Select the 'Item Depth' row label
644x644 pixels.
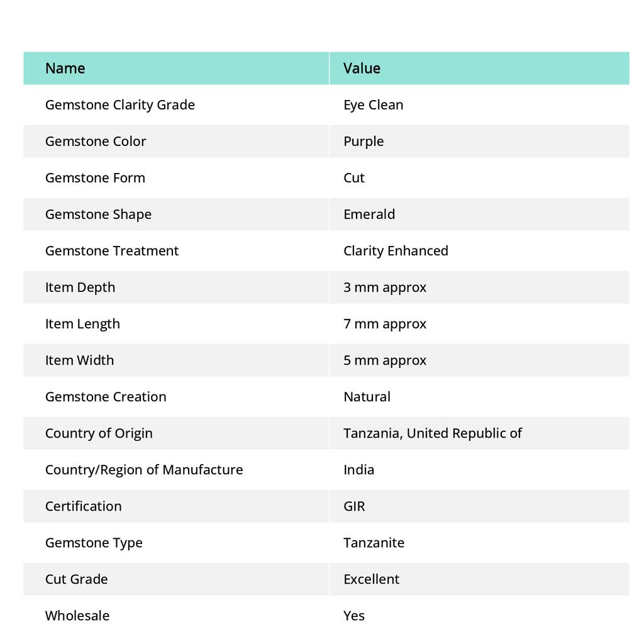tap(80, 287)
